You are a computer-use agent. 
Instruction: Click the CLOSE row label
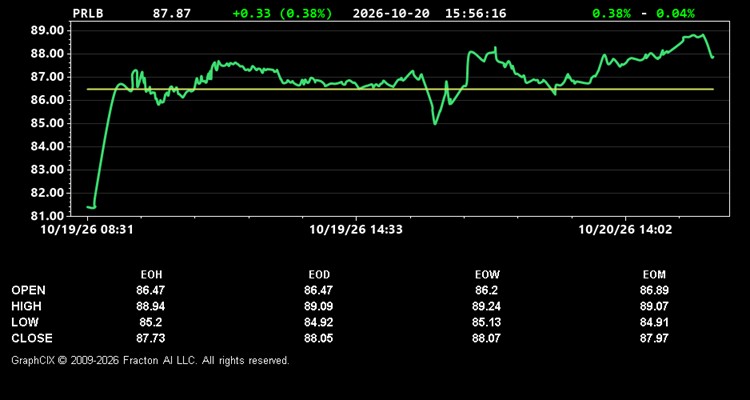click(x=32, y=338)
